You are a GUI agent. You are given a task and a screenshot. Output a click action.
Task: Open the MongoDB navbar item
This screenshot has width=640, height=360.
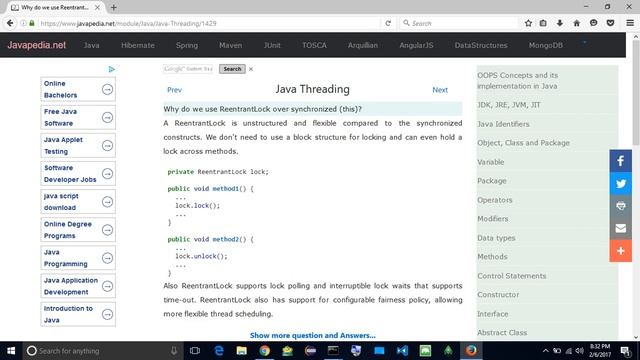pos(546,45)
